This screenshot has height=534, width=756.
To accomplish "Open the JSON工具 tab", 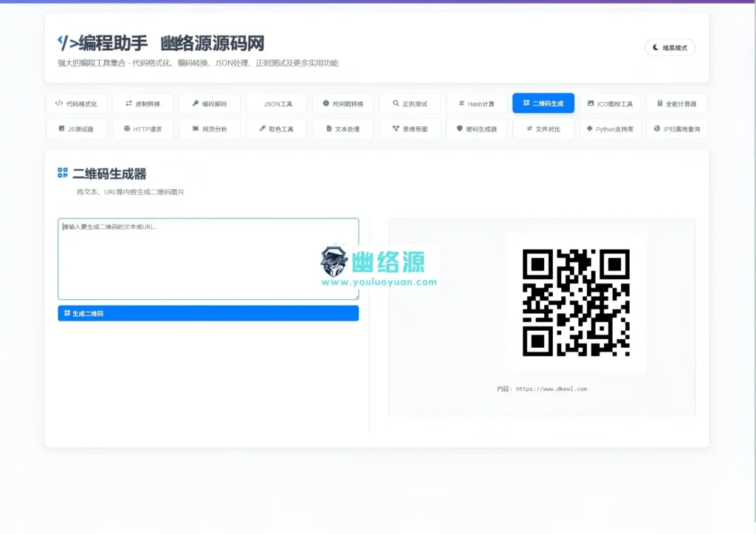I will coord(276,103).
